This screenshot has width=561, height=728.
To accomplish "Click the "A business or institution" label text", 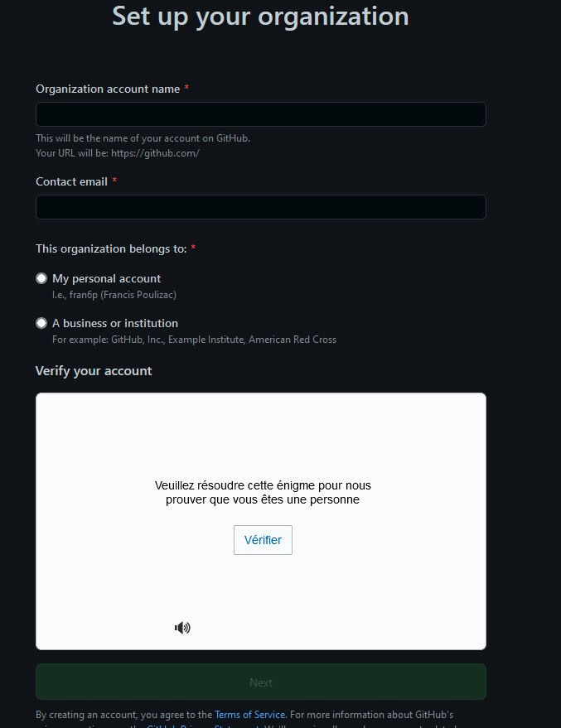I will [114, 323].
